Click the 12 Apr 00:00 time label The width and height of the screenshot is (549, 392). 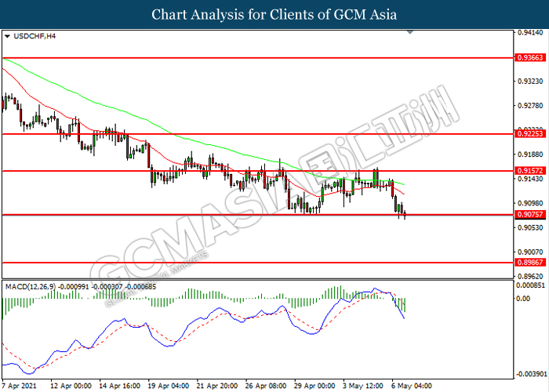71,386
